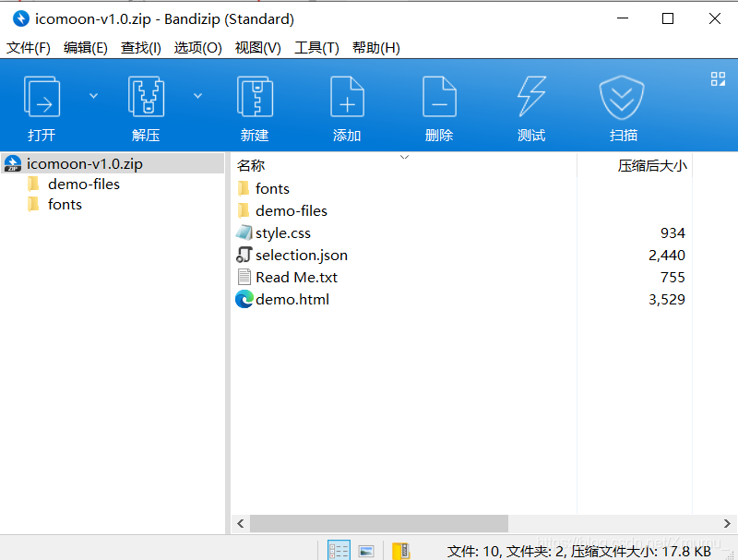The image size is (738, 560).
Task: Close the Bandizip window
Action: tap(714, 18)
